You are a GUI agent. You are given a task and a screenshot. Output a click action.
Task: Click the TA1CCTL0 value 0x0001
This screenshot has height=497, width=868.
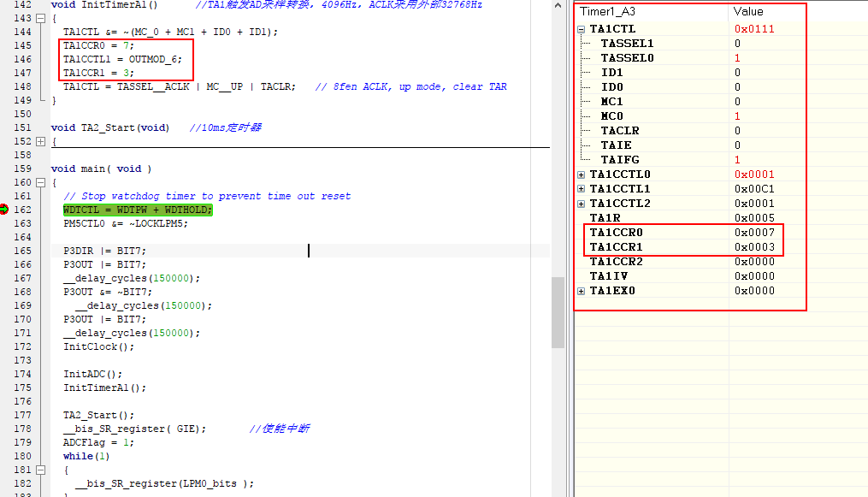(x=754, y=175)
